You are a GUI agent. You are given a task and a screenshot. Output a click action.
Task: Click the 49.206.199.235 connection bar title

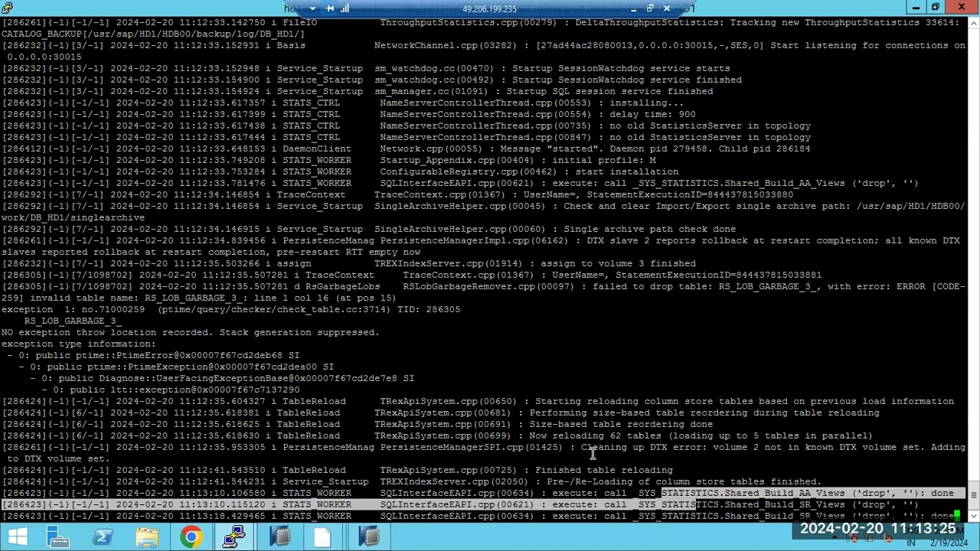489,9
